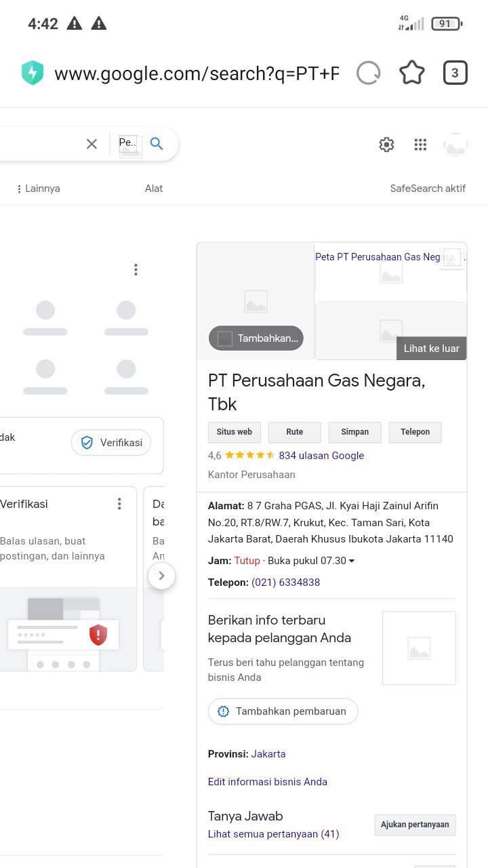This screenshot has height=868, width=488.
Task: Click the Rute button
Action: (x=294, y=432)
